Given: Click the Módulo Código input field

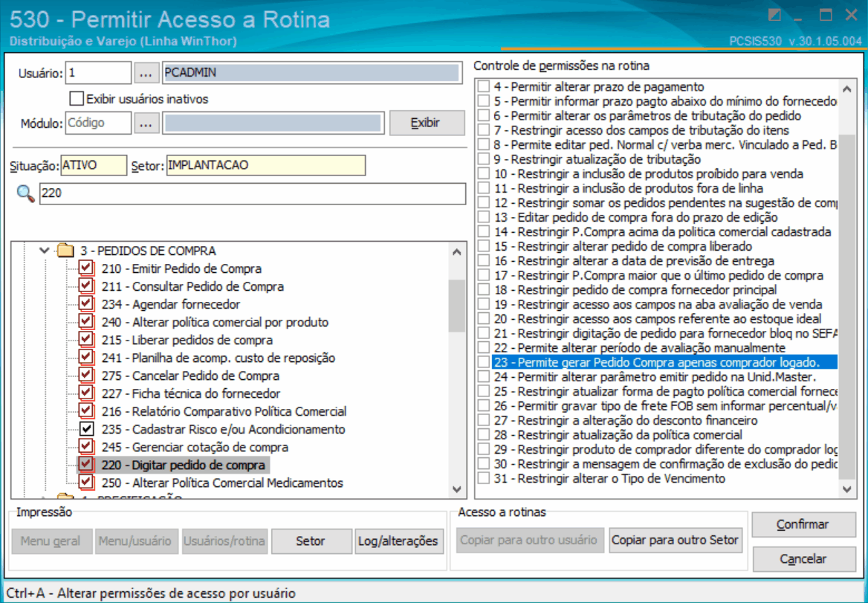Looking at the screenshot, I should point(99,123).
